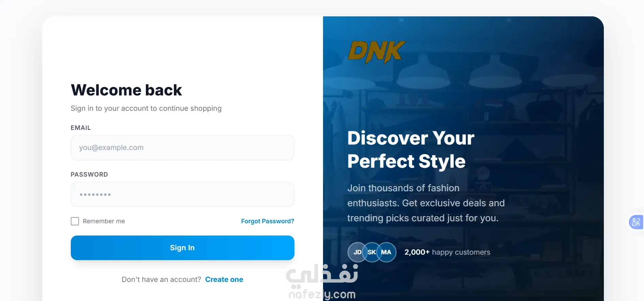Screen dimensions: 644x301
Task: Follow the Create one link
Action: (224, 280)
